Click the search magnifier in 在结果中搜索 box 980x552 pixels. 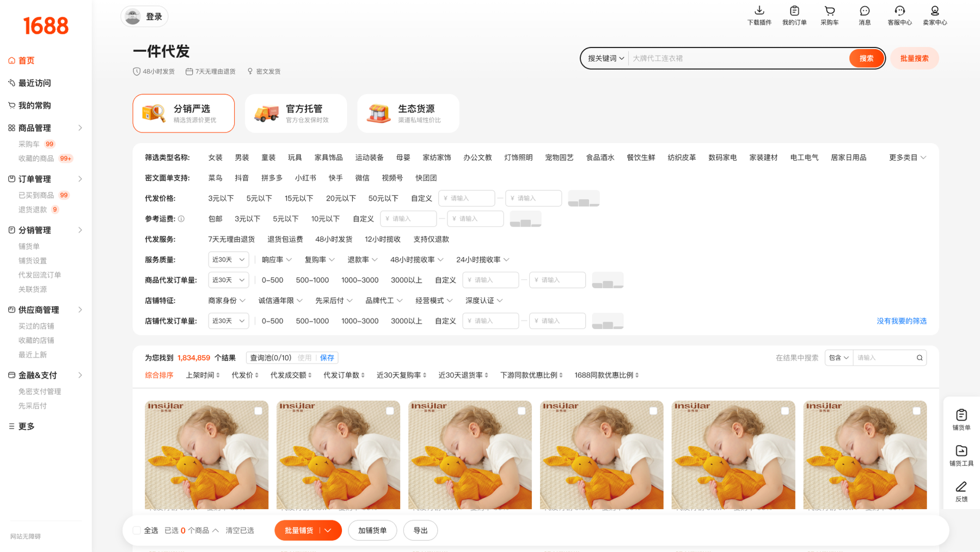[920, 358]
